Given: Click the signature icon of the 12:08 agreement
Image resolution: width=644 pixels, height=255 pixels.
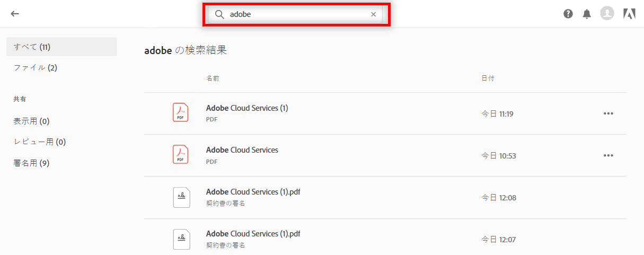Looking at the screenshot, I should click(x=181, y=197).
